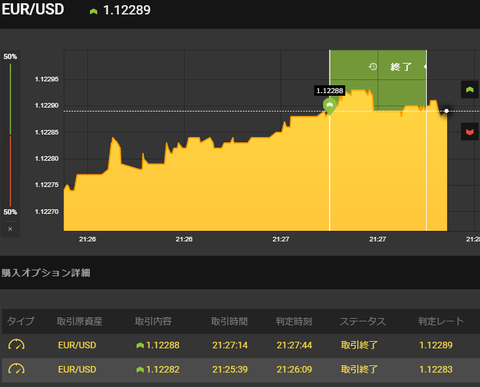Click the EUR/USD pair title
Image resolution: width=480 pixels, height=387 pixels.
(x=33, y=9)
